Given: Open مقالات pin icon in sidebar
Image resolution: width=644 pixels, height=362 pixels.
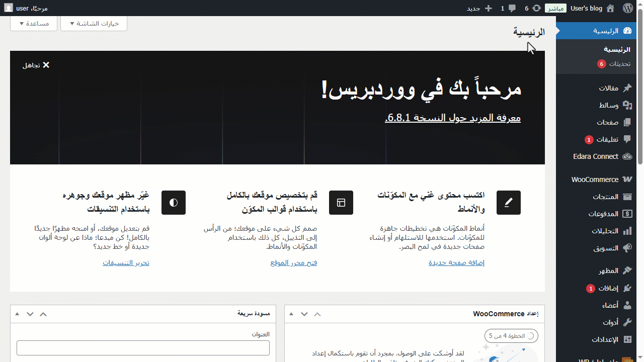Looking at the screenshot, I should click(x=627, y=88).
